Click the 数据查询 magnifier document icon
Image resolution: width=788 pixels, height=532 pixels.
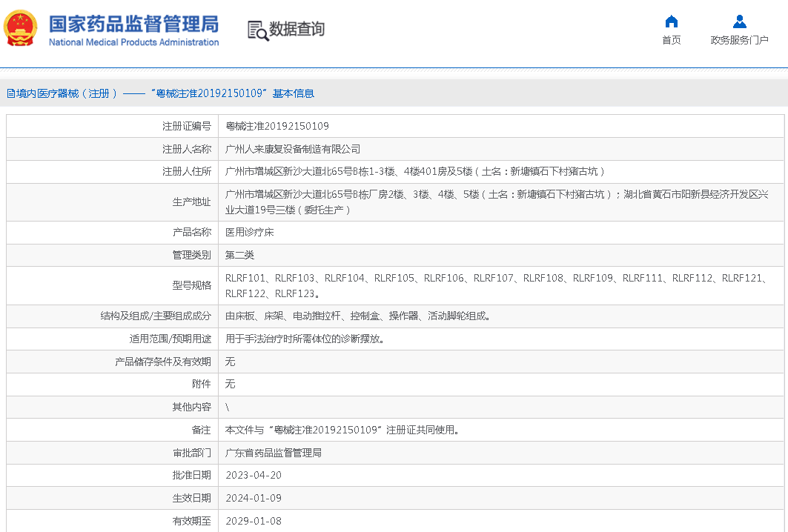(x=257, y=30)
